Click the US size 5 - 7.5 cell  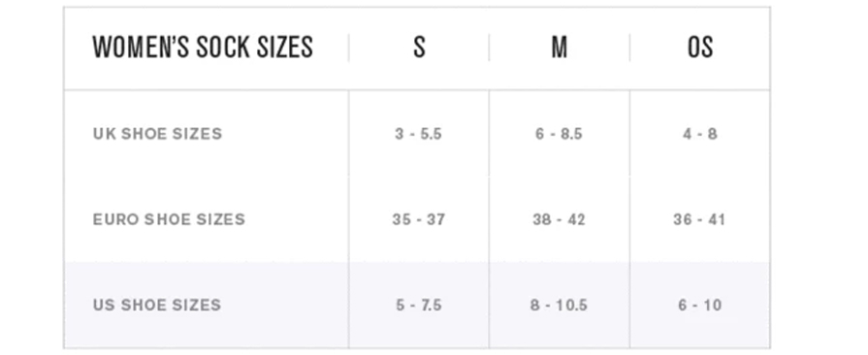point(419,306)
